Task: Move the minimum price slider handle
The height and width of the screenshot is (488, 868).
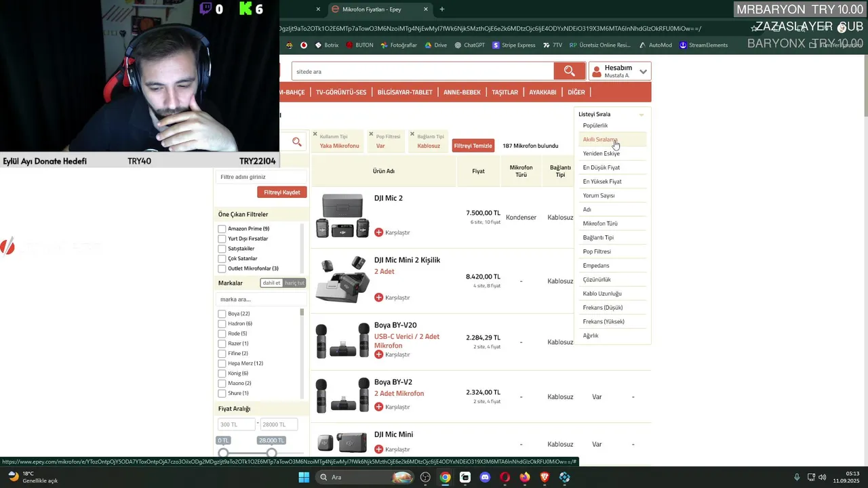Action: [223, 453]
